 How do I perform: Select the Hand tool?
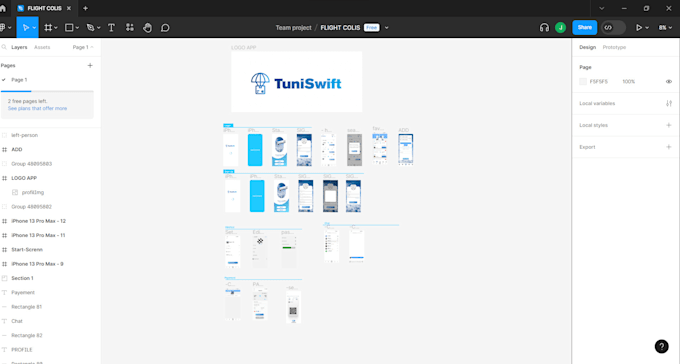(147, 28)
